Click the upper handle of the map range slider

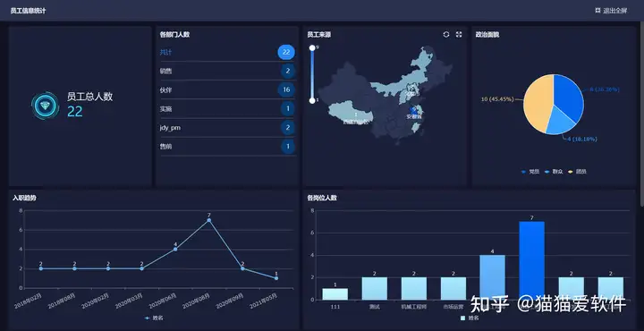click(x=312, y=48)
